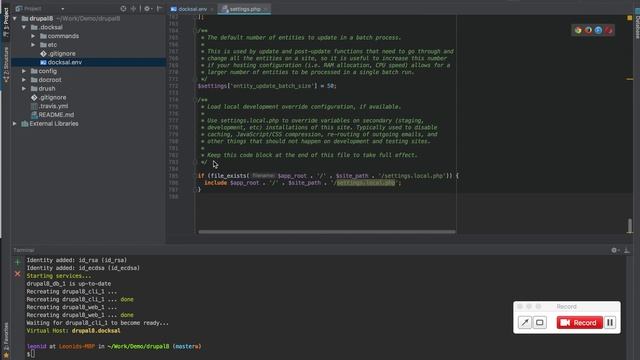
Task: Expand External Libraries node arrow
Action: click(15, 124)
